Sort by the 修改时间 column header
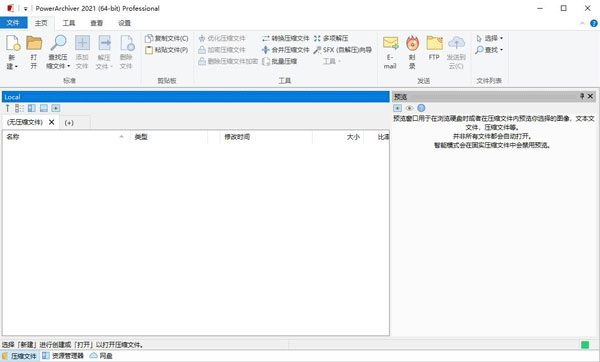This screenshot has width=600, height=362. click(x=266, y=137)
